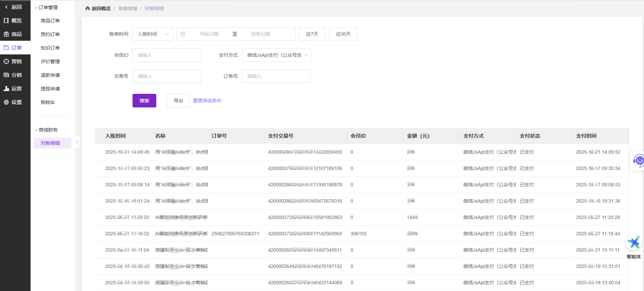Collapse the 订单管理 menu group
The width and height of the screenshot is (644, 291).
[x=47, y=8]
